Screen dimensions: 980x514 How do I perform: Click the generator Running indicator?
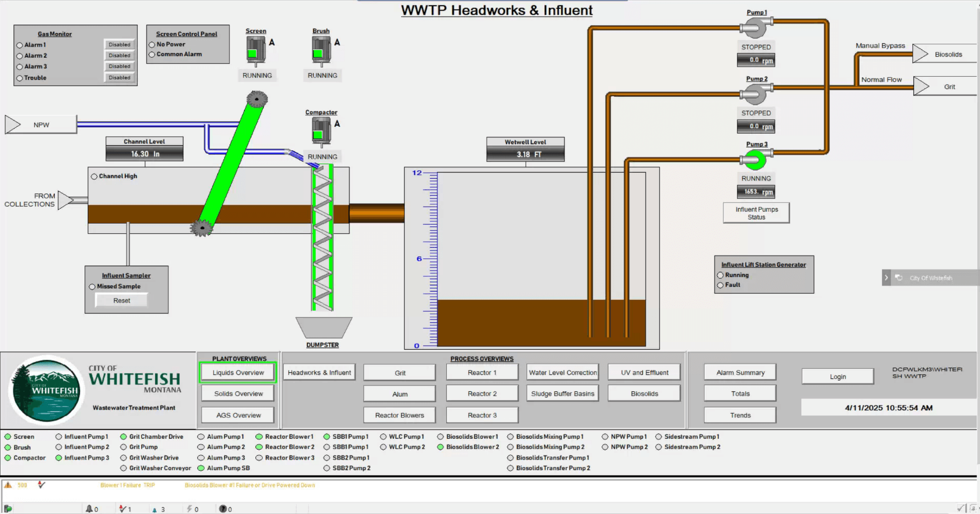pyautogui.click(x=720, y=275)
